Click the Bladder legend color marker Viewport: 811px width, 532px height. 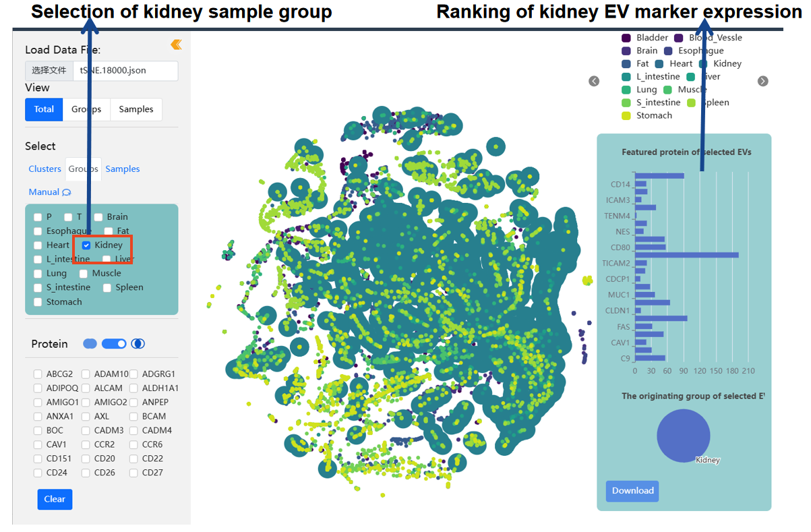point(626,38)
